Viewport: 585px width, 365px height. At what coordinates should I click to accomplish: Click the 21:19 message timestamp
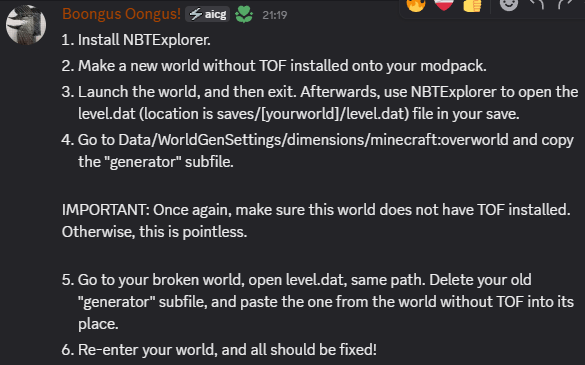(275, 15)
